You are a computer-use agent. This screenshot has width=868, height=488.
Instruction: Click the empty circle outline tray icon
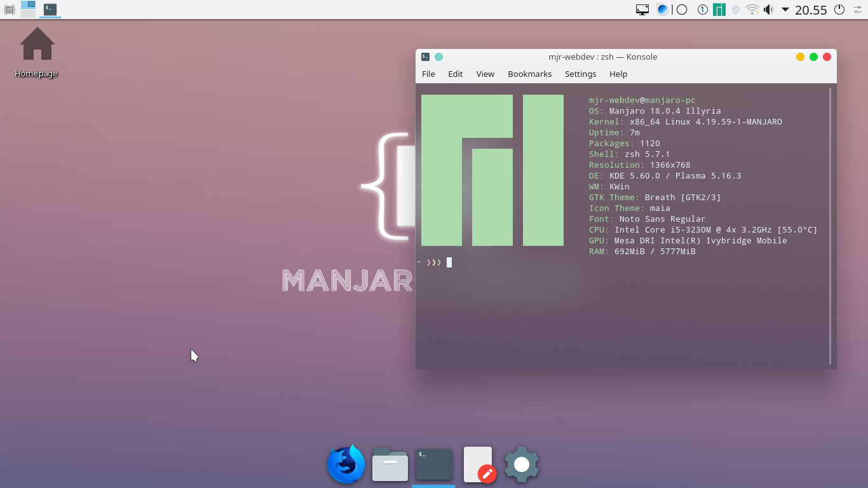[682, 10]
